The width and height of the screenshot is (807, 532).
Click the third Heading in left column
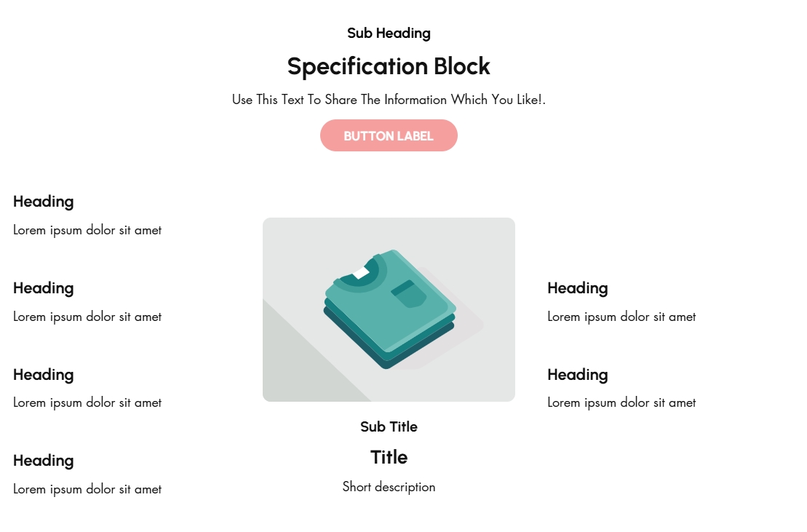click(44, 375)
